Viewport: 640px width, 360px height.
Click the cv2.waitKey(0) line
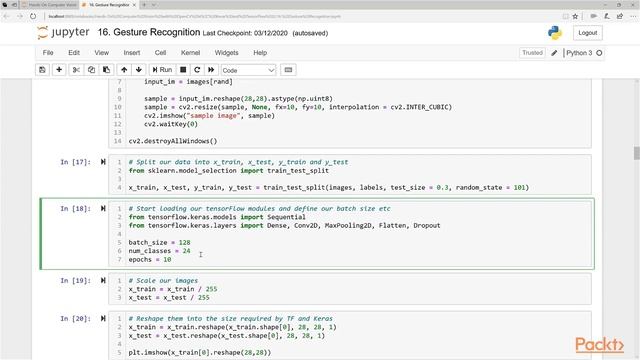point(171,124)
